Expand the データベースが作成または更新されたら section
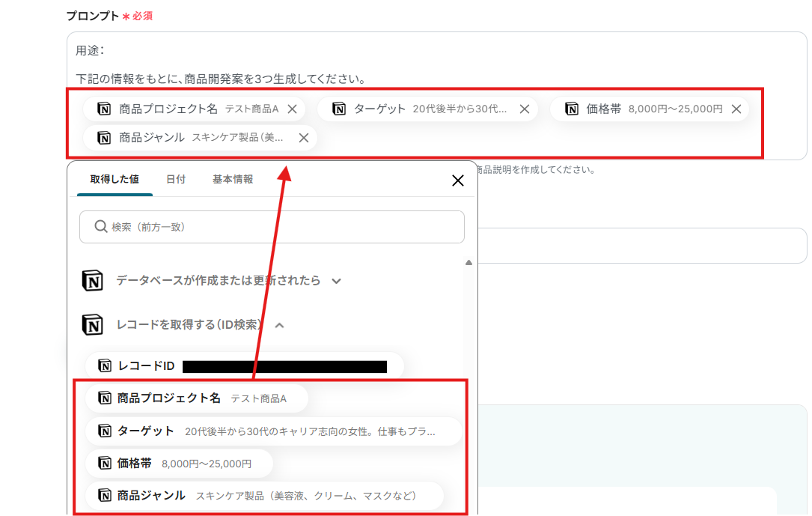Viewport: 812px width, 516px height. point(336,281)
